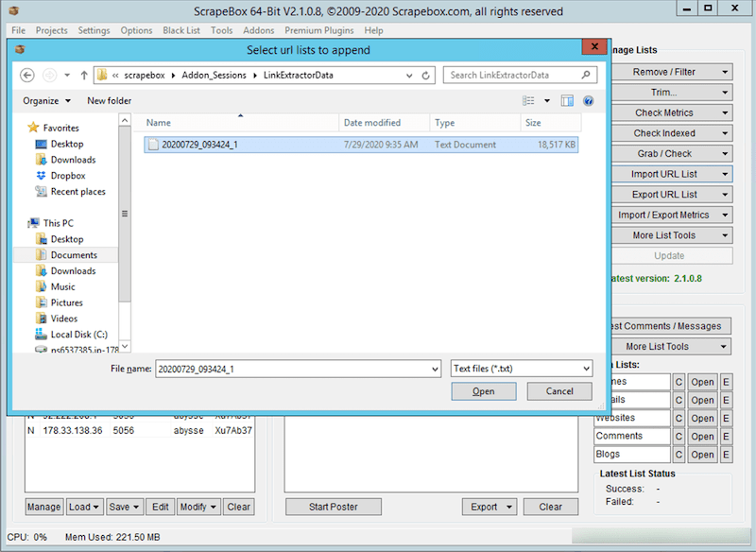Open the File menu

point(18,30)
